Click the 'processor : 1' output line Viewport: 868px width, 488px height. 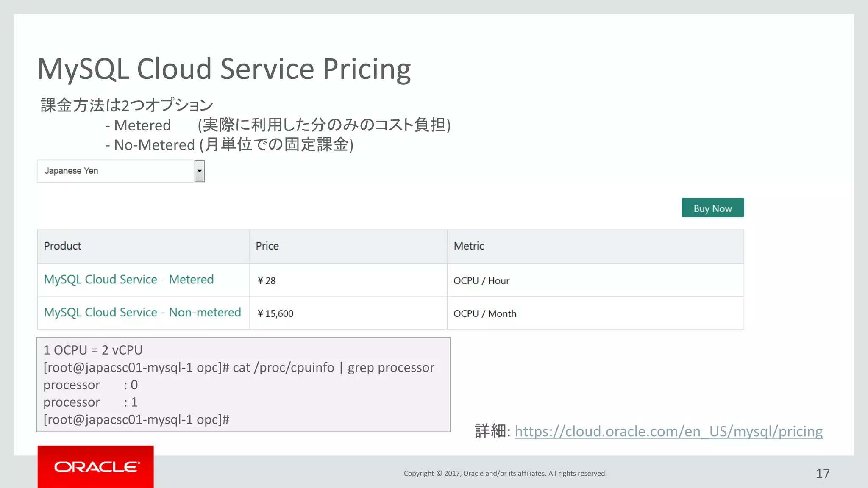(x=90, y=402)
